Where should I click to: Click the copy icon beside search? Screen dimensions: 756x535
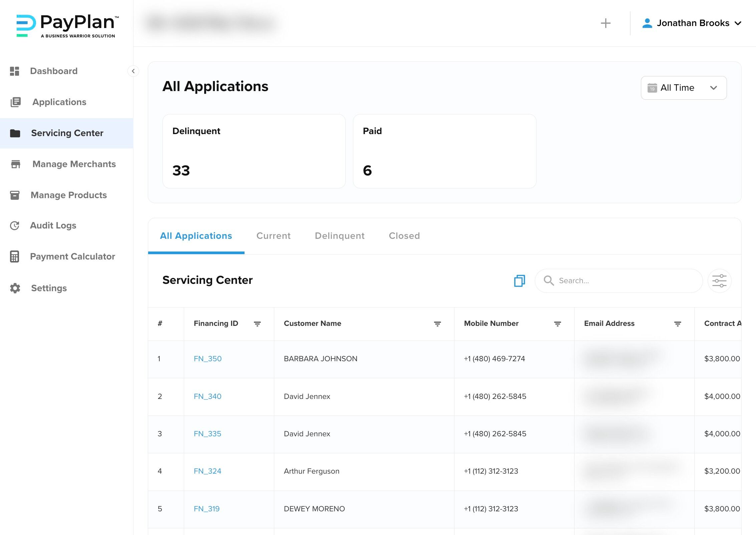click(x=519, y=281)
